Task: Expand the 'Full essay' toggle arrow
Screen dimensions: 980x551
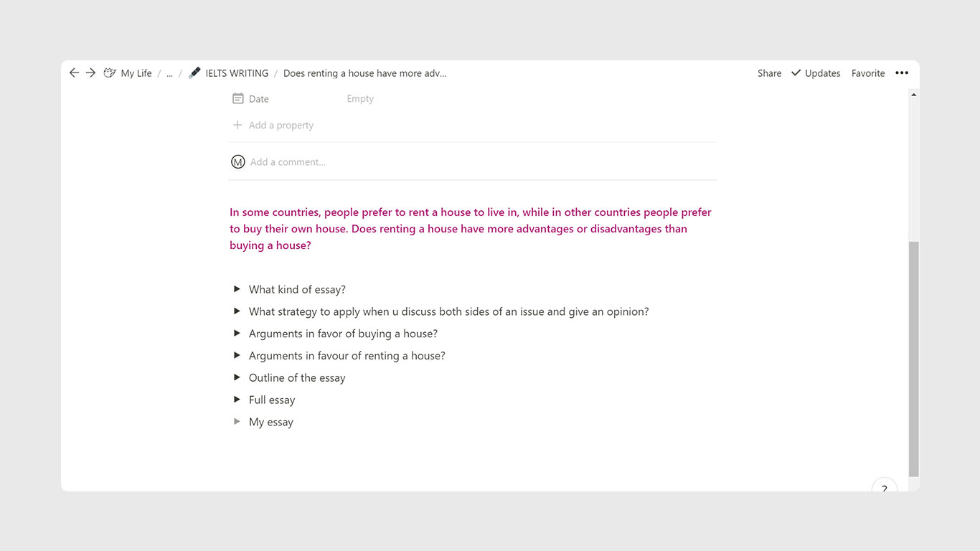Action: (237, 400)
